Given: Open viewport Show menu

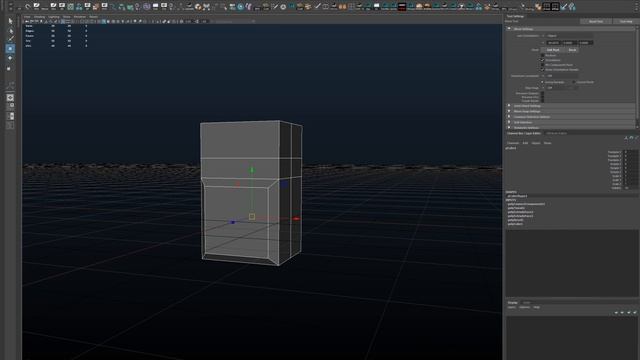Looking at the screenshot, I should click(67, 17).
